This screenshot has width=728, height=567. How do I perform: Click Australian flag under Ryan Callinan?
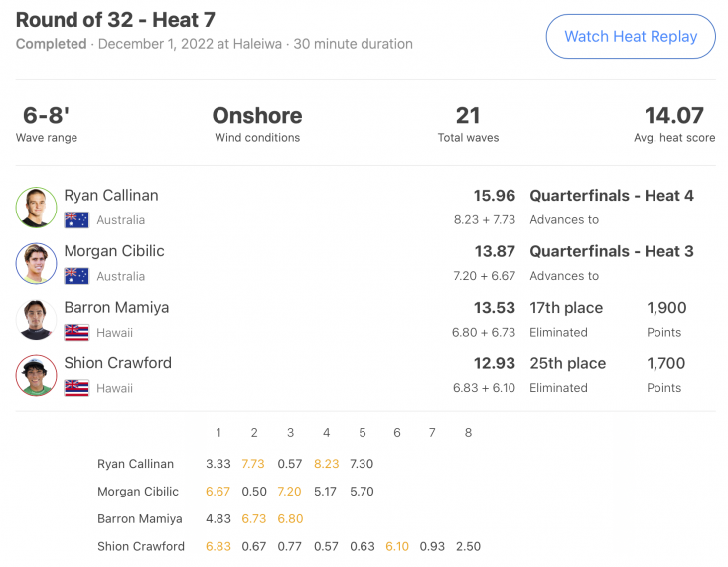76,220
